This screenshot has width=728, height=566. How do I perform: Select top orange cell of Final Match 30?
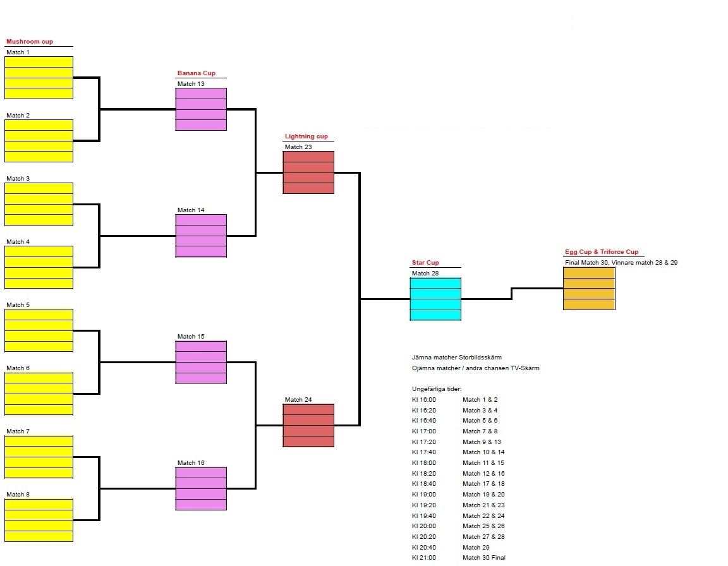(x=589, y=272)
